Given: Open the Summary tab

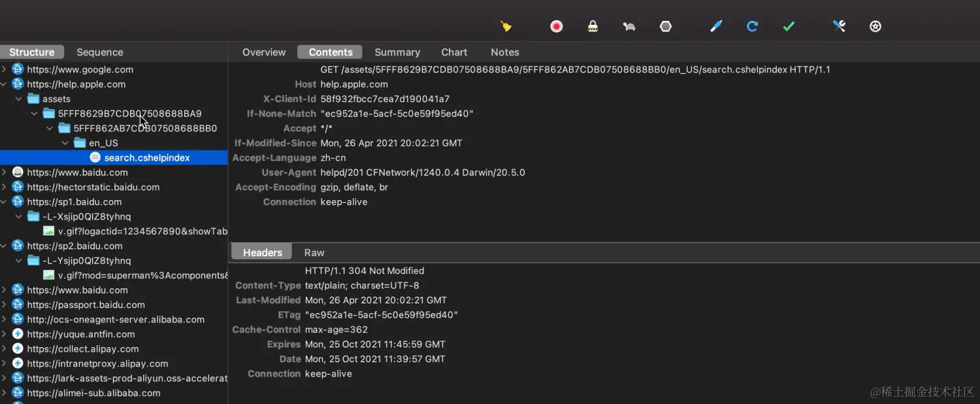Looking at the screenshot, I should point(397,52).
